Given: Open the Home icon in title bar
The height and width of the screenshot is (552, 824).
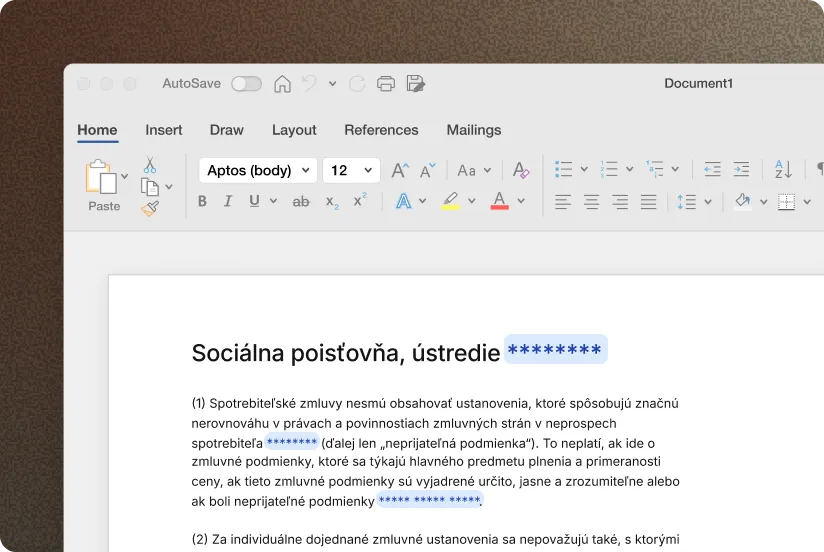Looking at the screenshot, I should tap(282, 84).
